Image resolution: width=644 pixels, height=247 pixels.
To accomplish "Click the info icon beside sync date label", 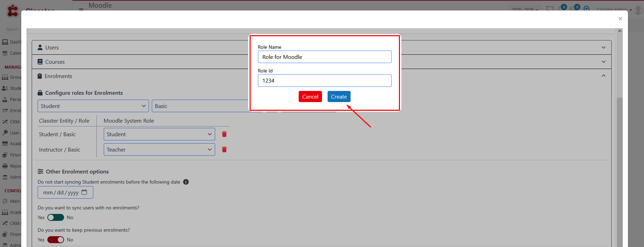I will 186,182.
